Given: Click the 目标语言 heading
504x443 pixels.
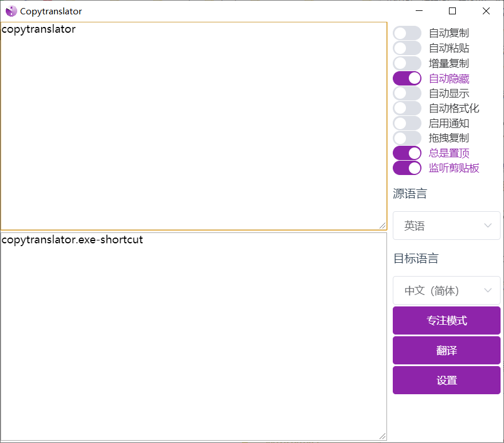Looking at the screenshot, I should 416,258.
